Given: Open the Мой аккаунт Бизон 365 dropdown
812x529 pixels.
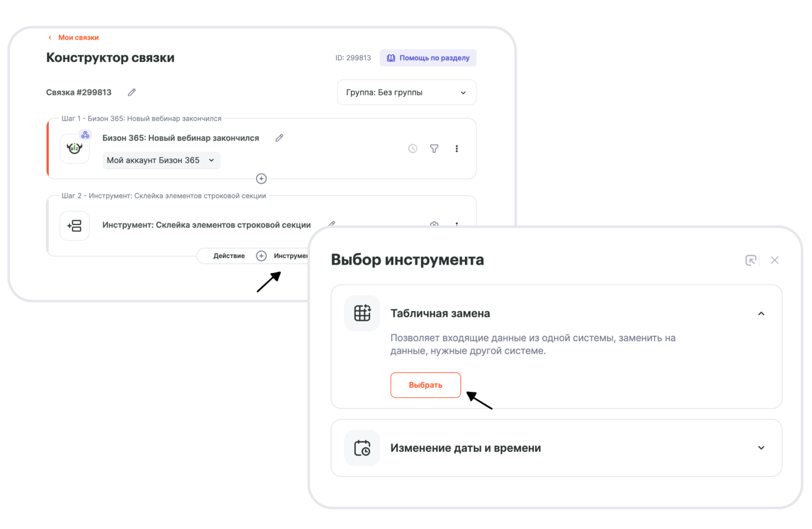Looking at the screenshot, I should point(161,160).
